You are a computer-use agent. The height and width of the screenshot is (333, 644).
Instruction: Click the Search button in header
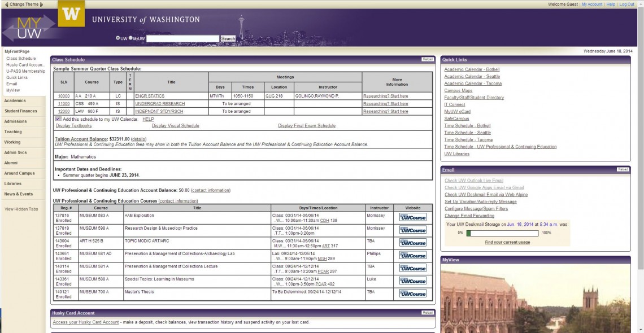coord(228,38)
